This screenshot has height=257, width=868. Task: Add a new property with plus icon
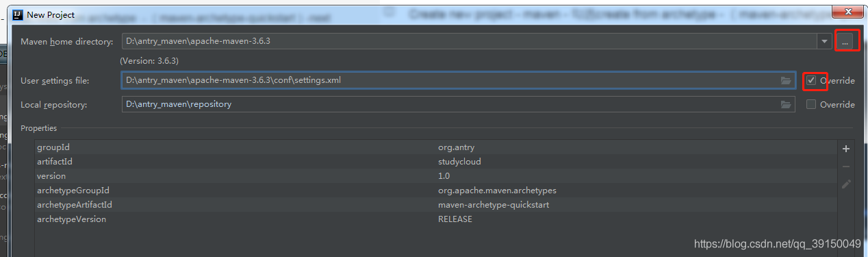846,148
